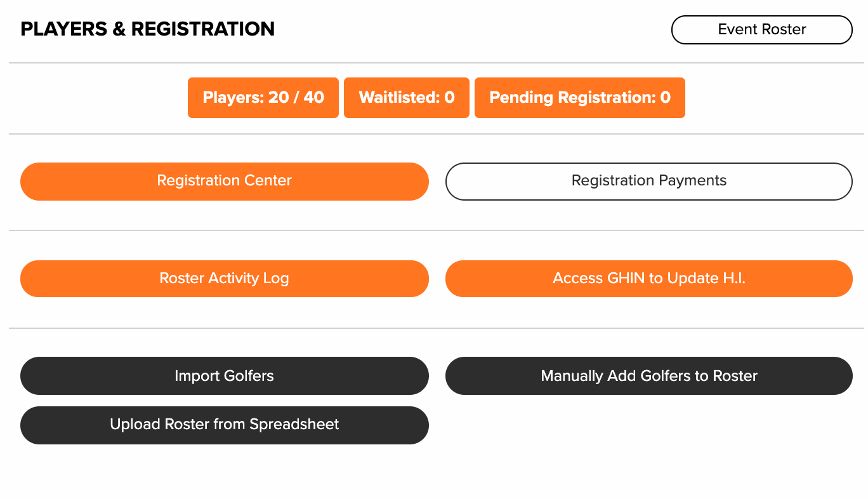Start a spreadsheet roster upload
This screenshot has width=868, height=499.
point(225,425)
